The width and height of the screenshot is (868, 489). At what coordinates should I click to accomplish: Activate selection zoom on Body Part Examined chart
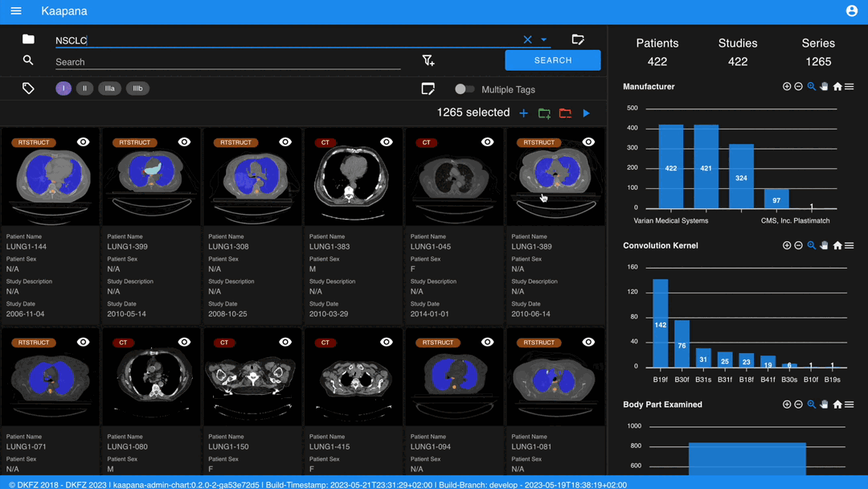(x=812, y=405)
